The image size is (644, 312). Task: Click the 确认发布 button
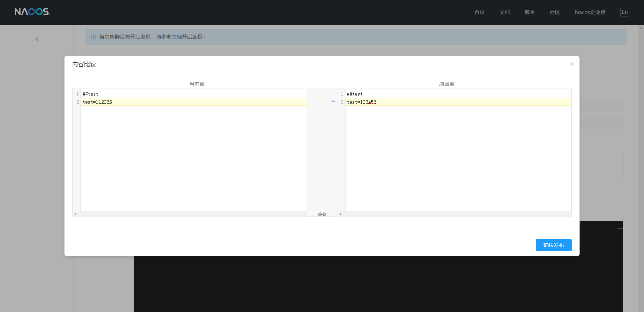(553, 245)
